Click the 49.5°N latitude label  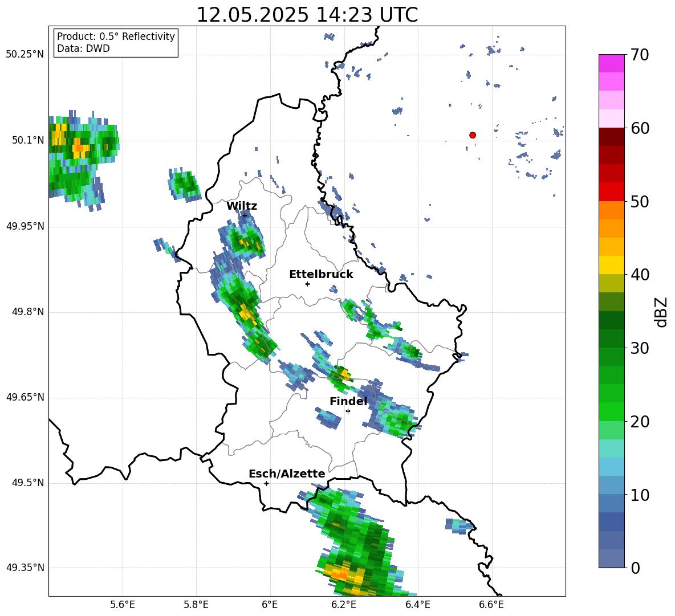coord(28,483)
